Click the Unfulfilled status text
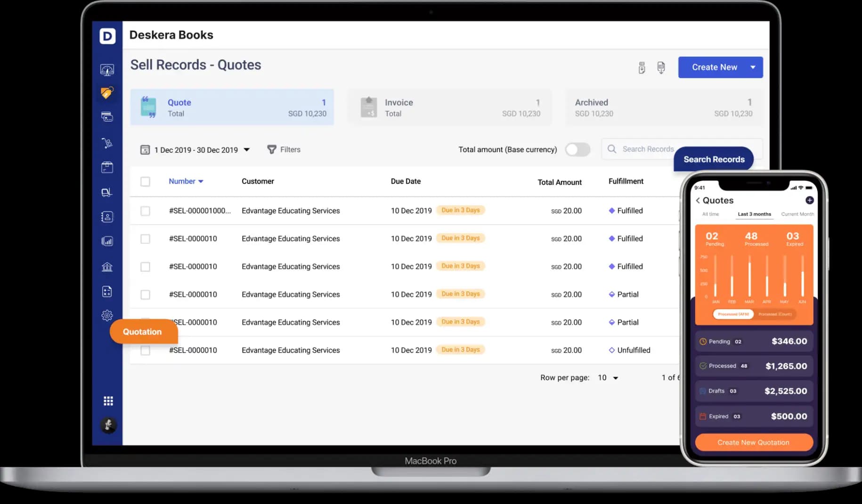The image size is (862, 504). [x=634, y=350]
